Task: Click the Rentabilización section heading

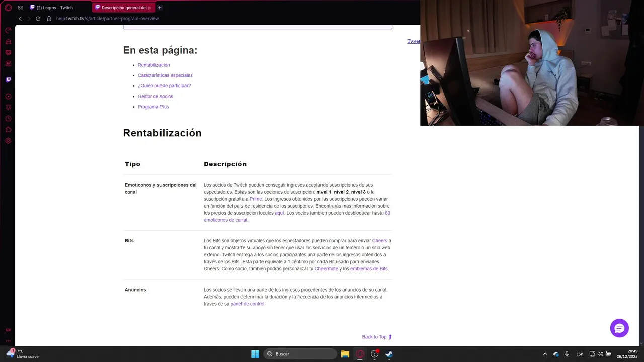Action: click(162, 133)
